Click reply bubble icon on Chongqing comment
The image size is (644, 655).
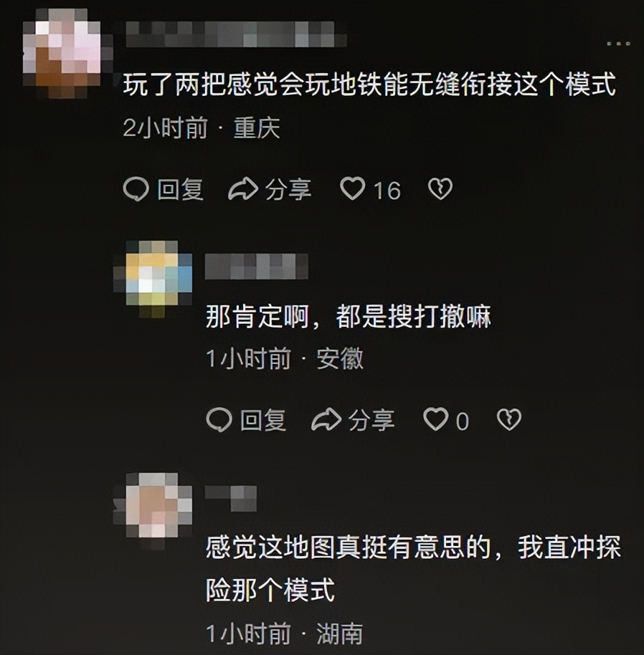(136, 188)
